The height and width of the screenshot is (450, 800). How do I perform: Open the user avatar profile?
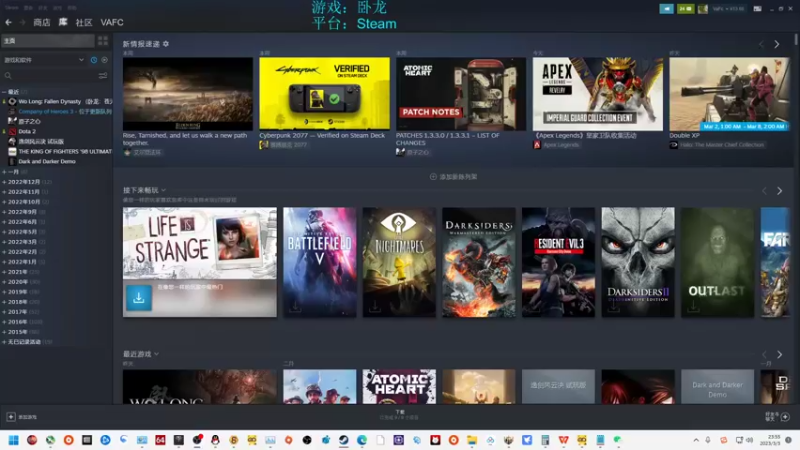703,9
